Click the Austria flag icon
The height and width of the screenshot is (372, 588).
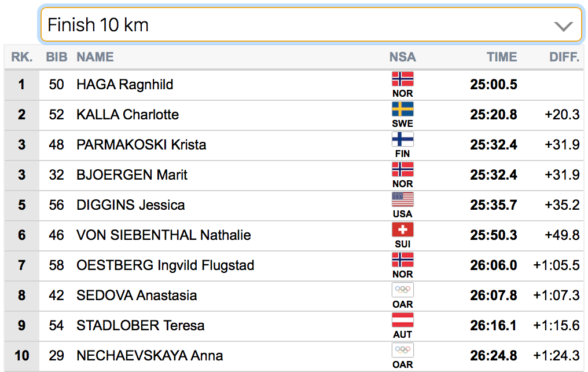click(402, 320)
